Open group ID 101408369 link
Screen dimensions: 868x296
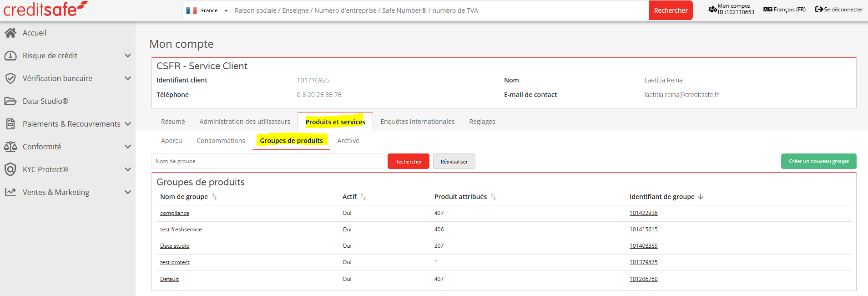pyautogui.click(x=643, y=246)
